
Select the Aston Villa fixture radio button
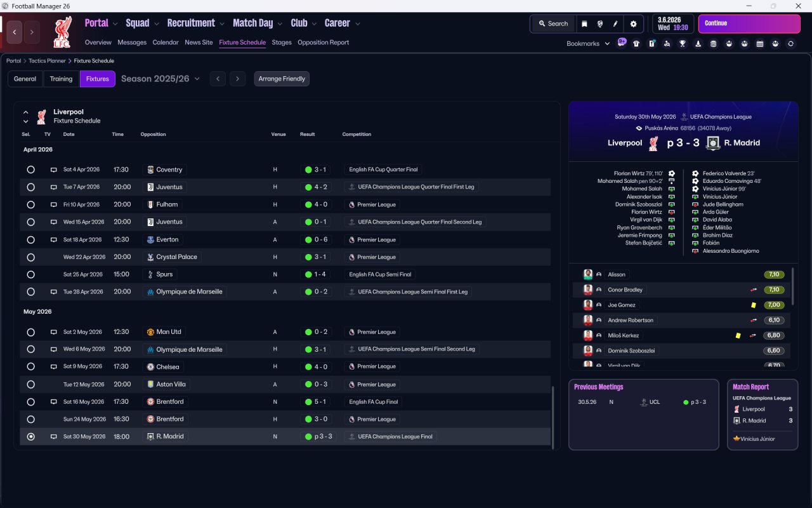[30, 385]
